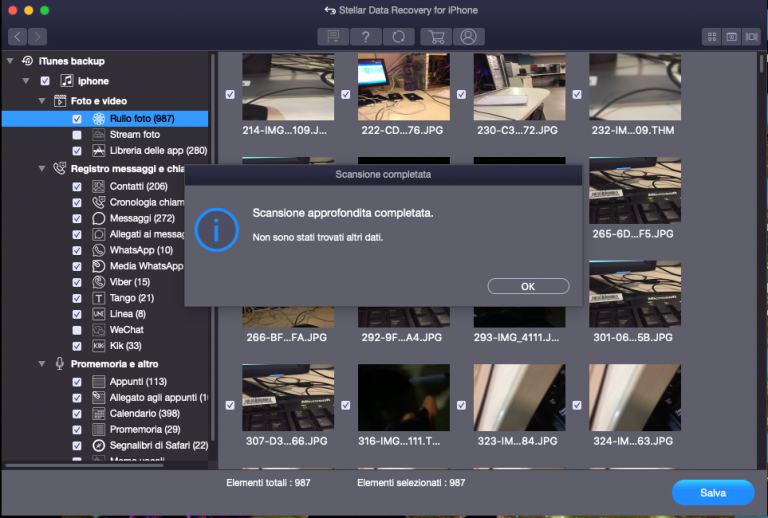The width and height of the screenshot is (768, 518).
Task: Click the refresh/rescan icon
Action: 399,37
